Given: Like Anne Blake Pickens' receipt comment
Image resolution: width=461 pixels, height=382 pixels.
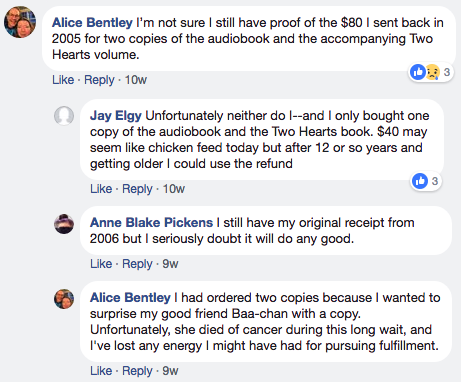Looking at the screenshot, I should pos(101,264).
